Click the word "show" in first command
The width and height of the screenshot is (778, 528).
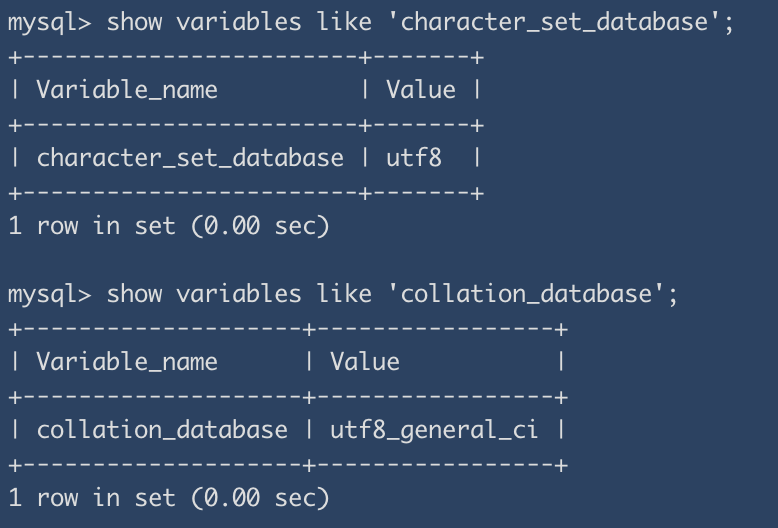click(133, 21)
